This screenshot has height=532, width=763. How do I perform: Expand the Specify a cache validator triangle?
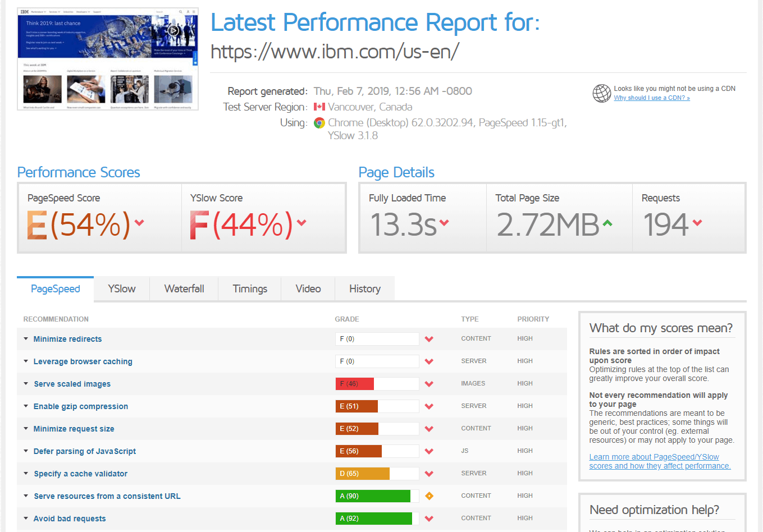pos(26,473)
